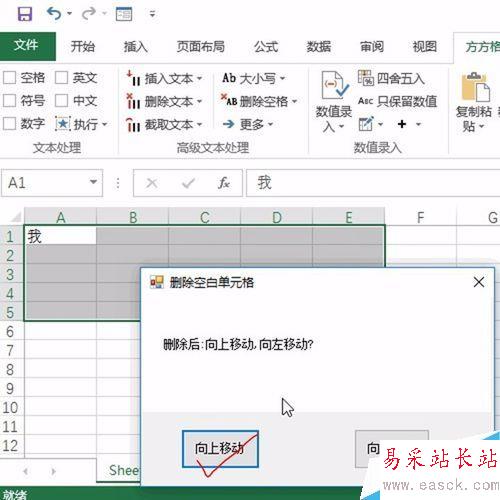Tick the 空格 checkbox
The height and width of the screenshot is (500, 500).
[9, 78]
